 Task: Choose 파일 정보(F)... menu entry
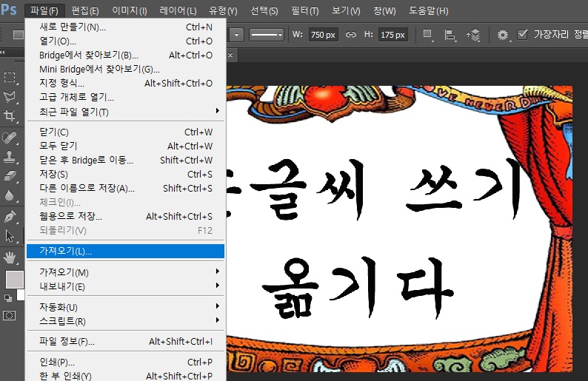click(126, 341)
